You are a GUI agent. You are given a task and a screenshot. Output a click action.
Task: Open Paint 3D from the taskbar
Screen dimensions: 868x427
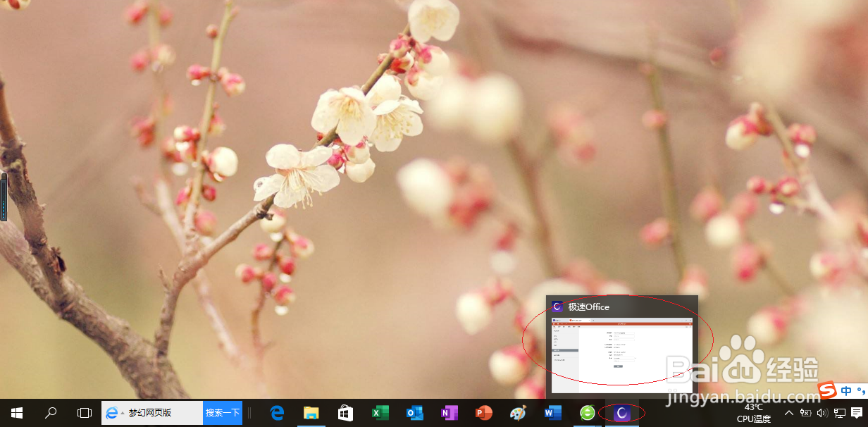point(517,413)
